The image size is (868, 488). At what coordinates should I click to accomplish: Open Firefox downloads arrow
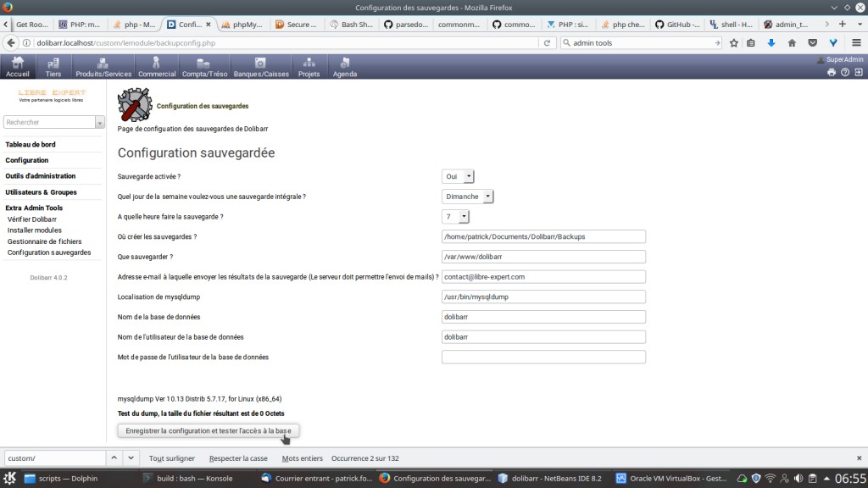point(771,42)
